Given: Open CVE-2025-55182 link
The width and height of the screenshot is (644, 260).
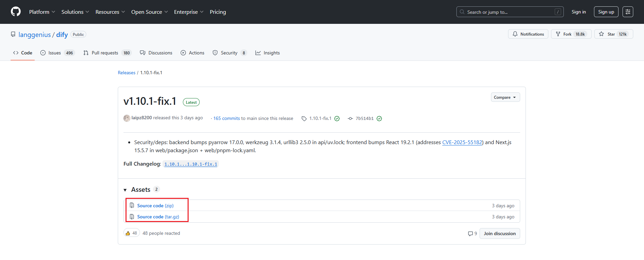Looking at the screenshot, I should tap(462, 142).
